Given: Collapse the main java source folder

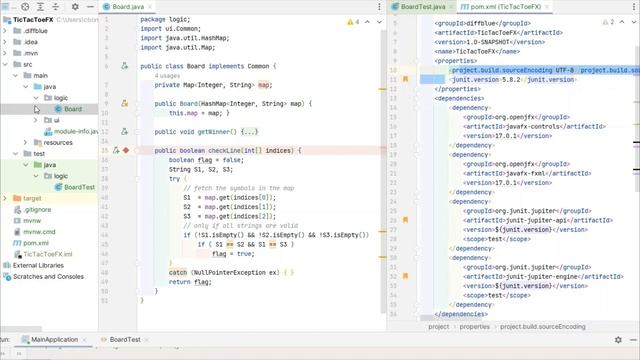Looking at the screenshot, I should (x=26, y=87).
